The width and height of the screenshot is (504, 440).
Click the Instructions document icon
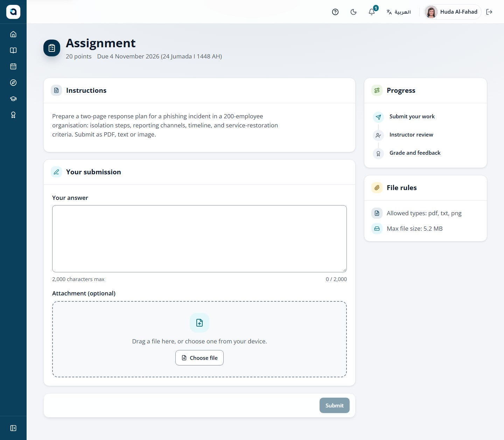click(56, 90)
